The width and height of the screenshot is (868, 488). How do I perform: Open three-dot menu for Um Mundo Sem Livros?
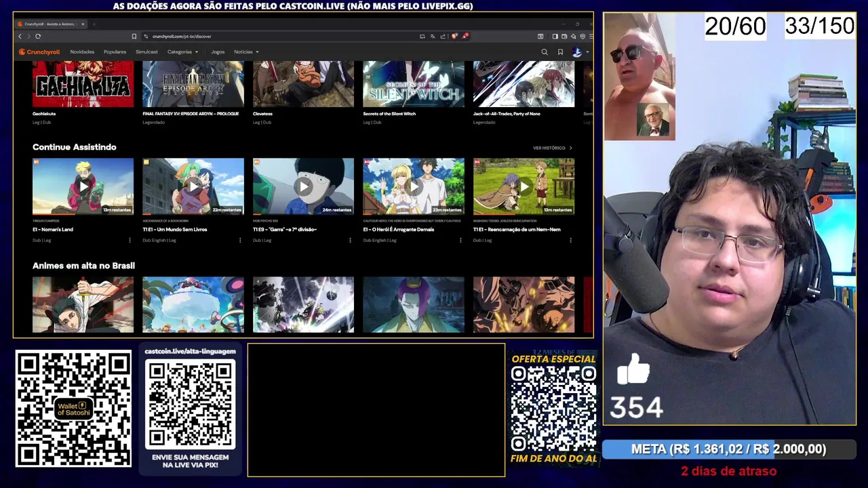coord(239,240)
